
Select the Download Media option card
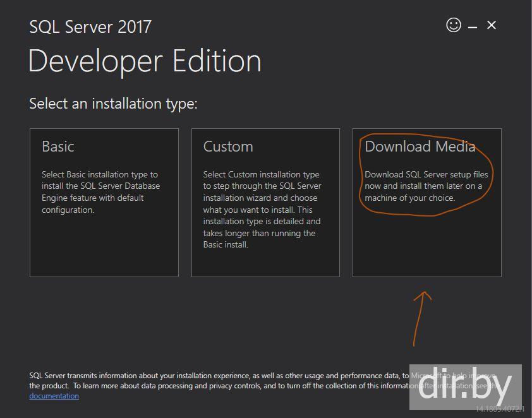click(x=427, y=203)
